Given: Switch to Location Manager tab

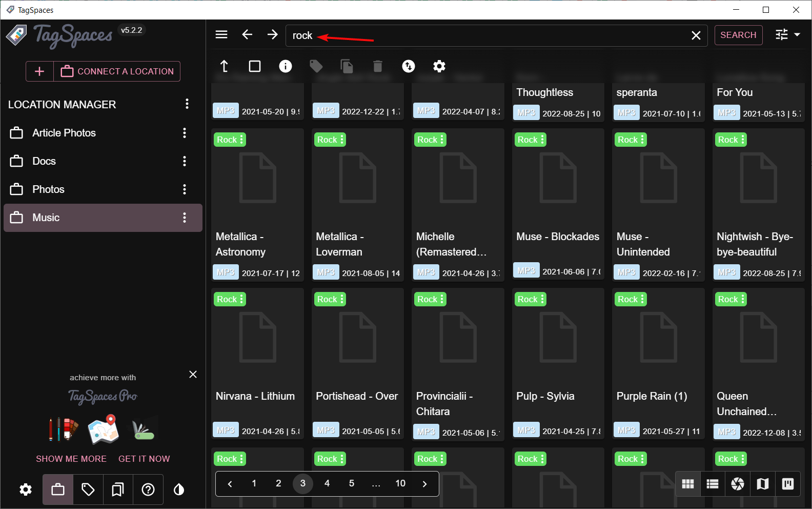Looking at the screenshot, I should coord(58,490).
